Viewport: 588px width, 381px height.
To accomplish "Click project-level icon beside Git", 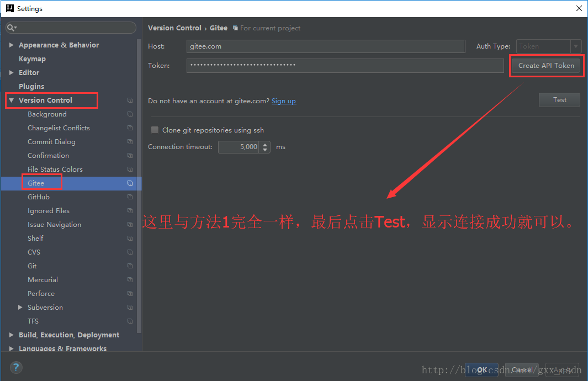I will coord(130,266).
